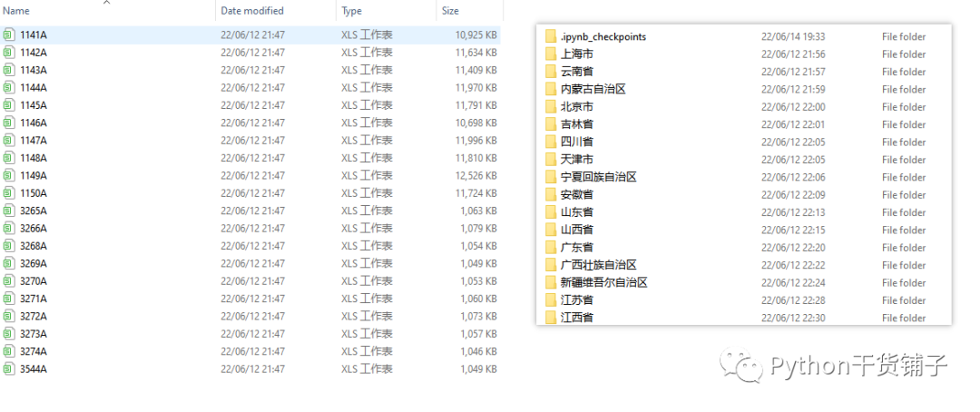
Task: Sort by Size column header
Action: coord(450,11)
